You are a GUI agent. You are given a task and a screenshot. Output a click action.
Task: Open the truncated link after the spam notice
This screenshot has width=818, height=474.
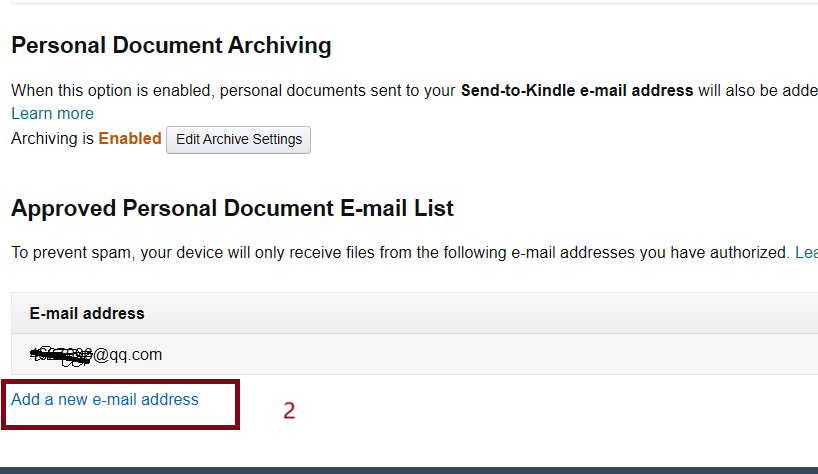[x=806, y=253]
